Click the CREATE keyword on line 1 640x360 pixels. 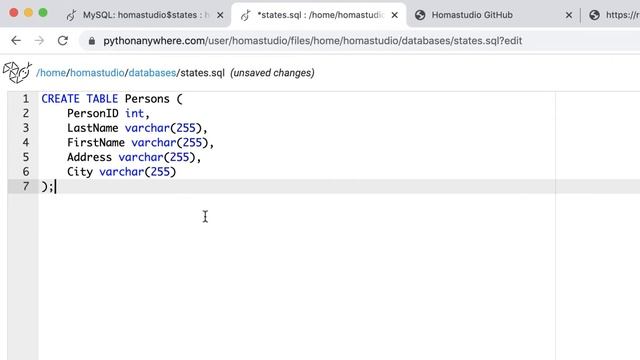click(x=60, y=99)
